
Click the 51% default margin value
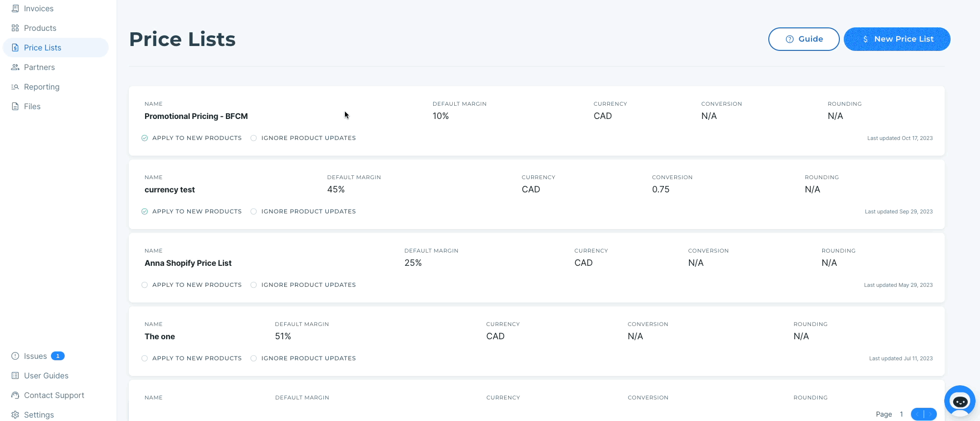coord(283,336)
